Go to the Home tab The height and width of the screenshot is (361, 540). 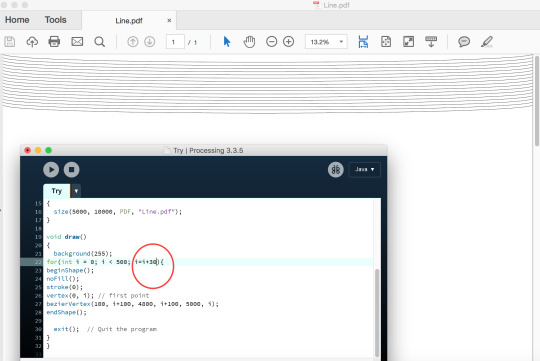click(x=17, y=20)
